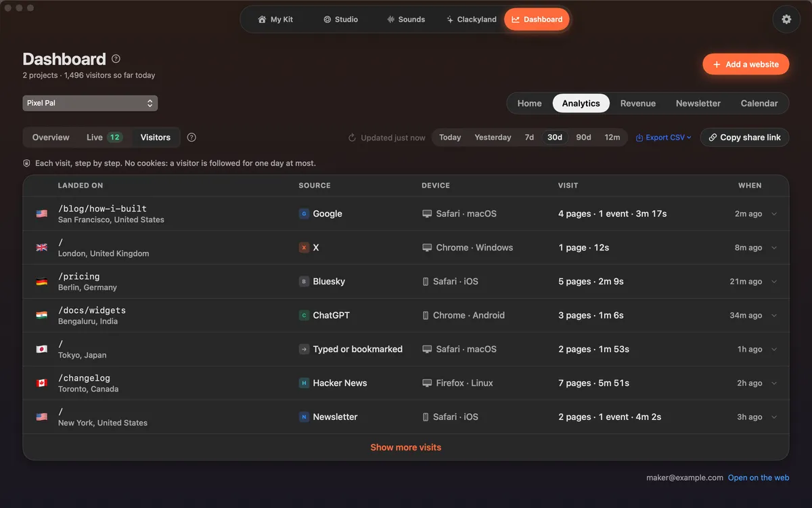Viewport: 812px width, 508px height.
Task: Open the Export CSV dropdown
Action: click(664, 137)
